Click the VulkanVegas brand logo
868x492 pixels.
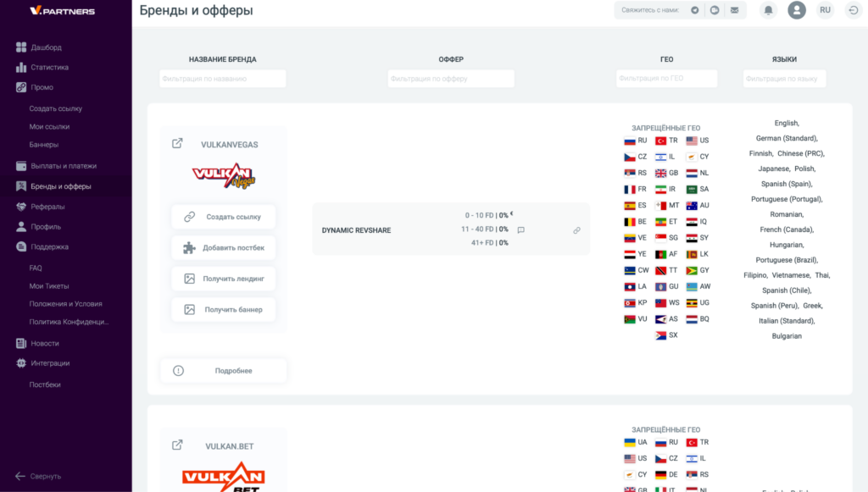(x=224, y=176)
